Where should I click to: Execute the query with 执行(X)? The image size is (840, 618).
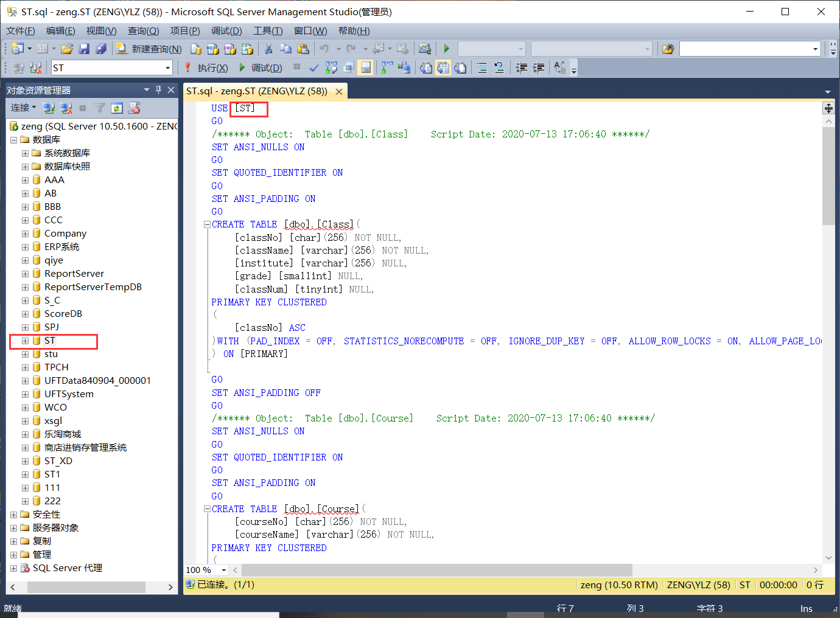point(210,68)
